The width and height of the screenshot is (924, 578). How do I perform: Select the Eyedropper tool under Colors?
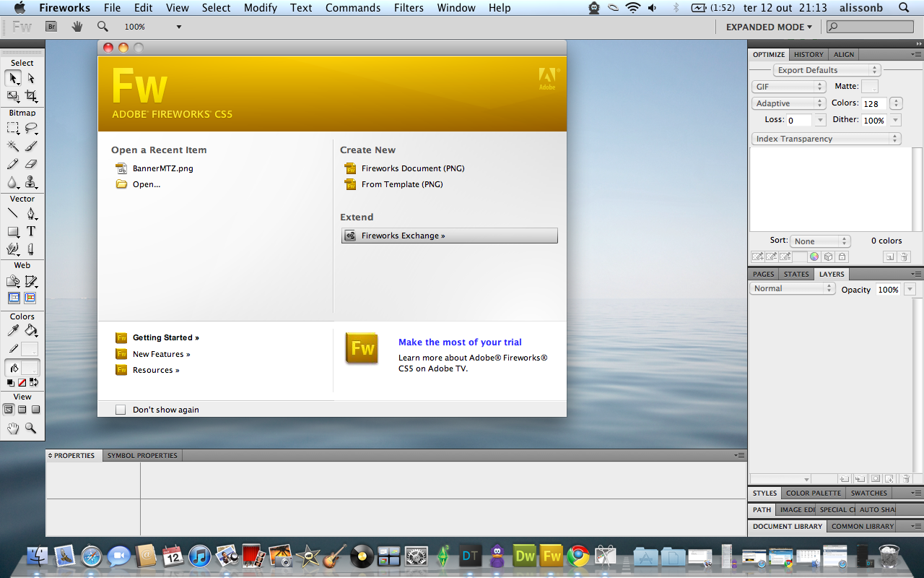[13, 331]
